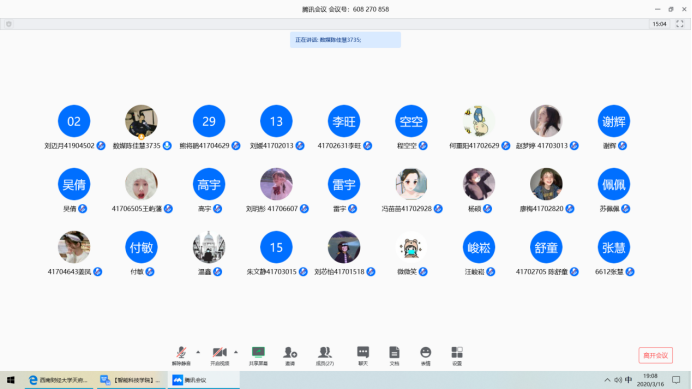This screenshot has height=389, width=692.
Task: Open the documents icon
Action: pos(394,355)
